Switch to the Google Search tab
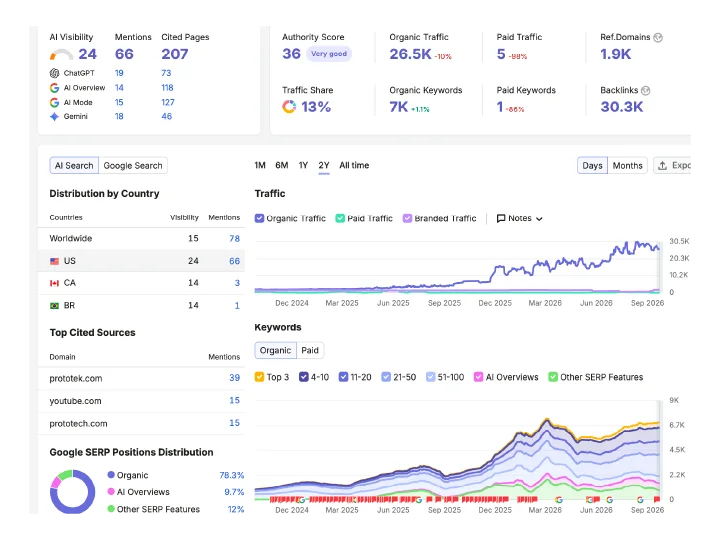The image size is (720, 540). [133, 166]
